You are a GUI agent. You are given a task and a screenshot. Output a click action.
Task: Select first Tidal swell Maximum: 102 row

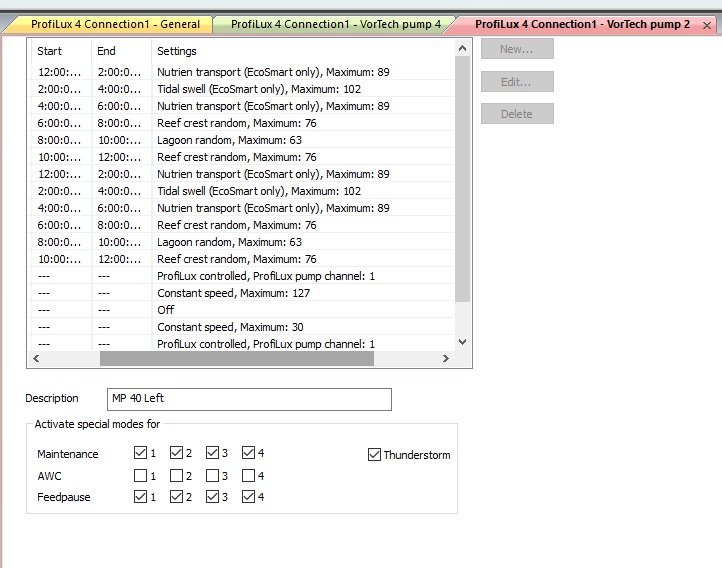click(242, 89)
